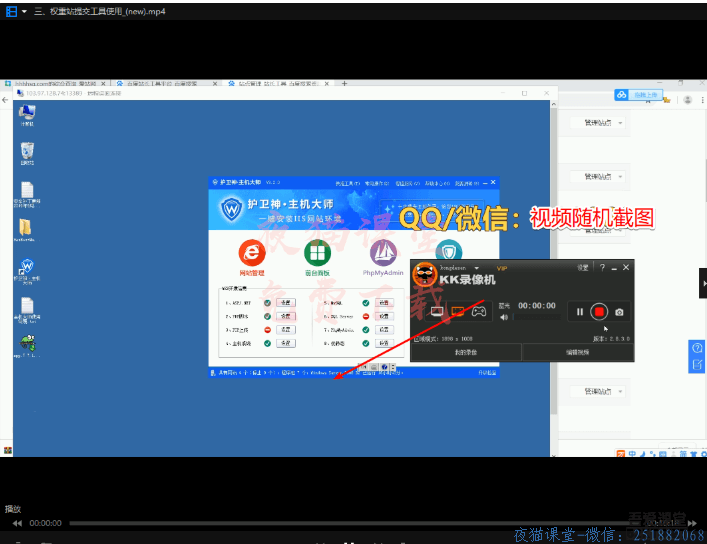
Task: Click the Sogou input method tray icon
Action: tap(621, 453)
